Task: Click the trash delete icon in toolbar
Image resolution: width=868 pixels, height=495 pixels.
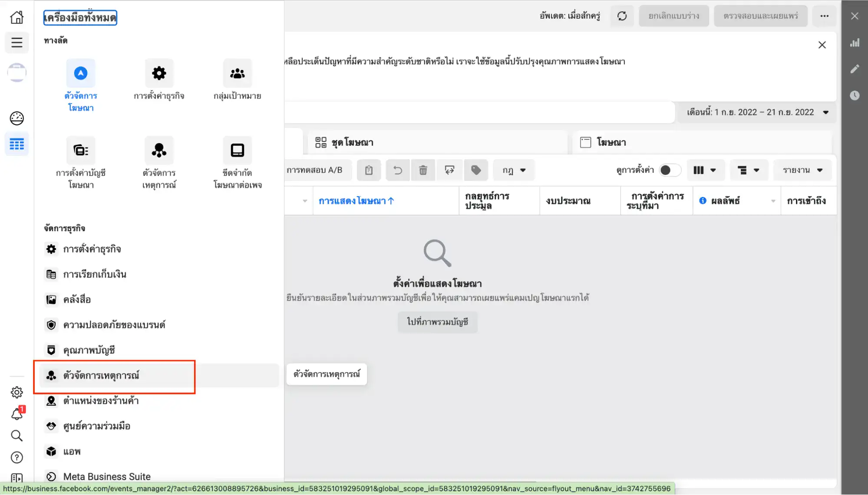Action: (423, 170)
